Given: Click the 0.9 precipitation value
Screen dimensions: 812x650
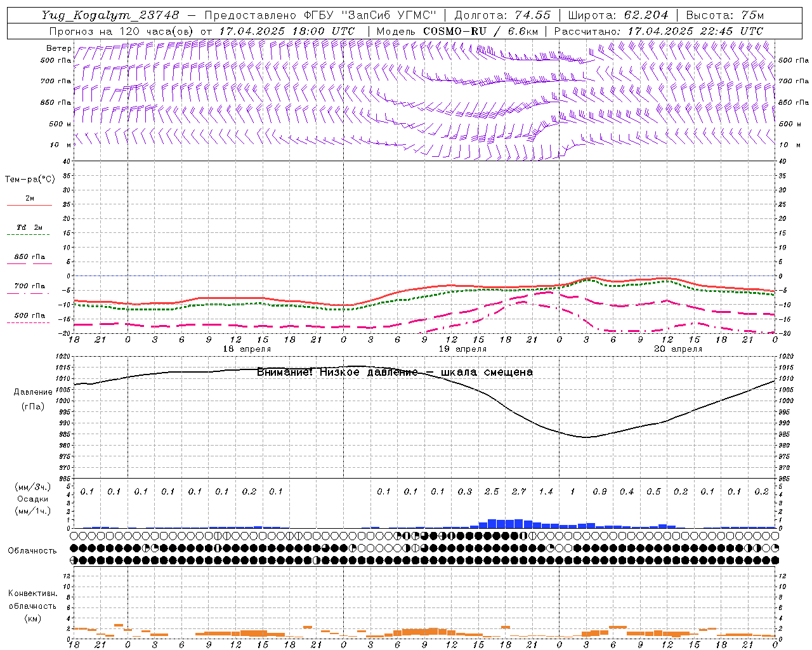Looking at the screenshot, I should (x=599, y=491).
